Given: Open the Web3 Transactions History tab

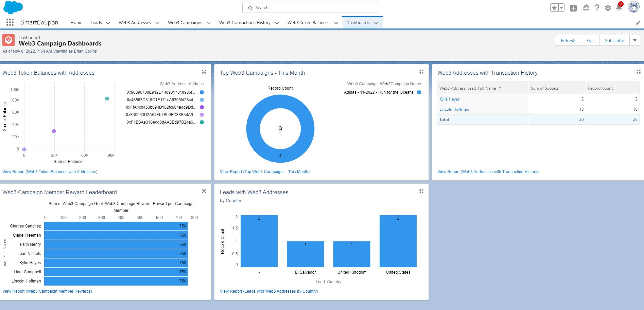Looking at the screenshot, I should tap(245, 22).
